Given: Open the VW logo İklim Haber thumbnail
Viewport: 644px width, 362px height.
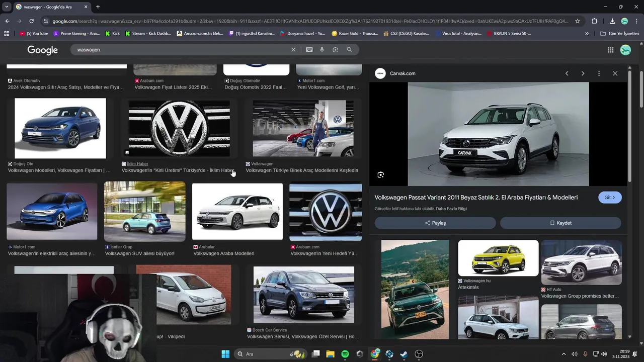Looking at the screenshot, I should point(179,128).
